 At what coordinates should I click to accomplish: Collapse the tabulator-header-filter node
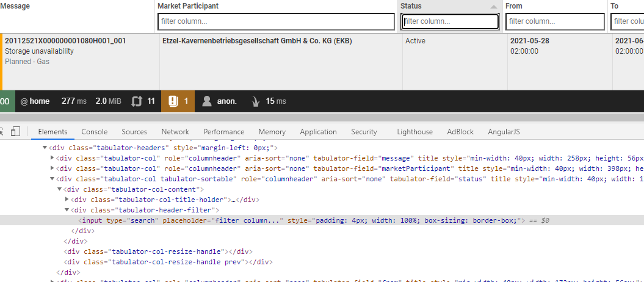[x=67, y=210]
